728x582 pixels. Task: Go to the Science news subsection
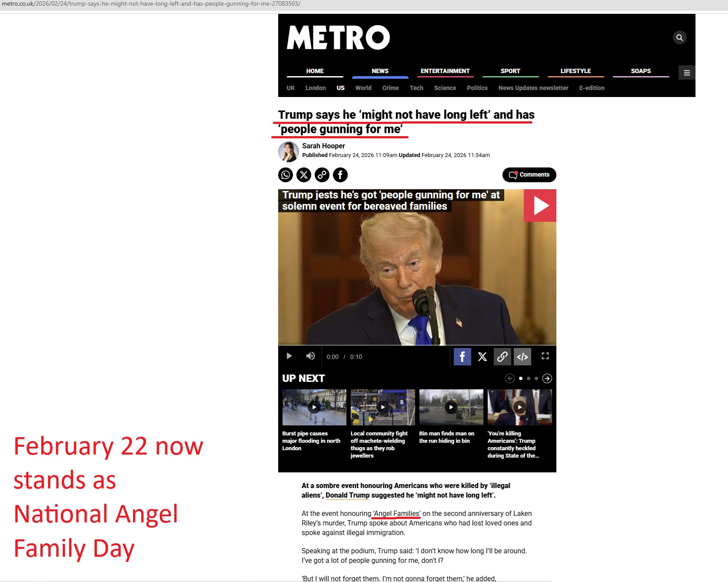(x=445, y=88)
